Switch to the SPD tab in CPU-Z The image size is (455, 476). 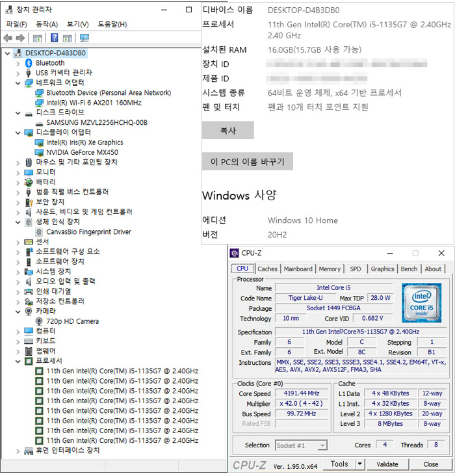pos(356,269)
